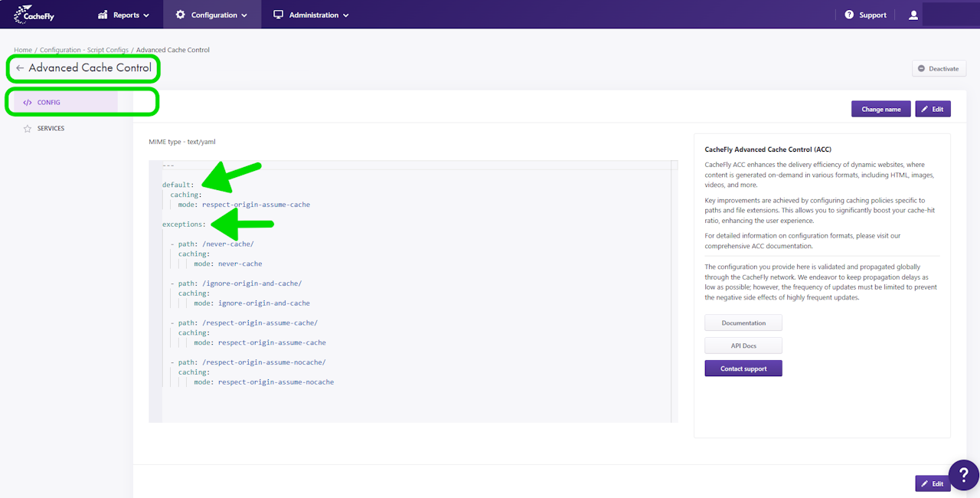Expand the Reports dropdown chevron
Image resolution: width=980 pixels, height=498 pixels.
pyautogui.click(x=146, y=15)
